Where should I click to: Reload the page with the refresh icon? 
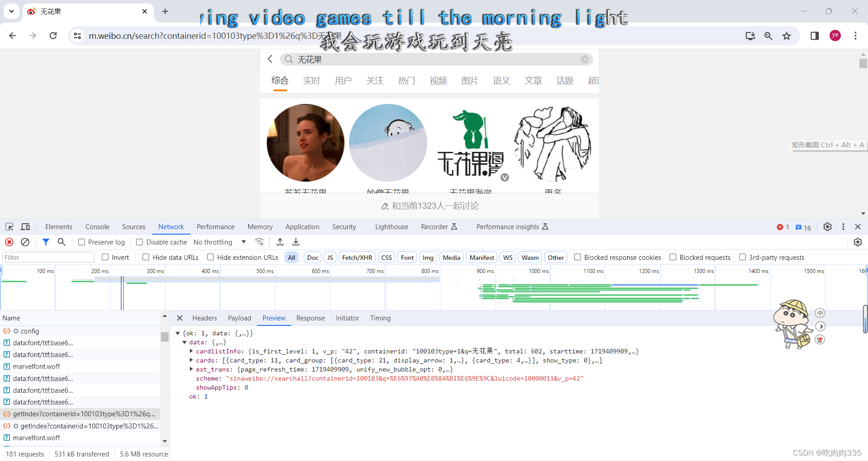click(53, 36)
